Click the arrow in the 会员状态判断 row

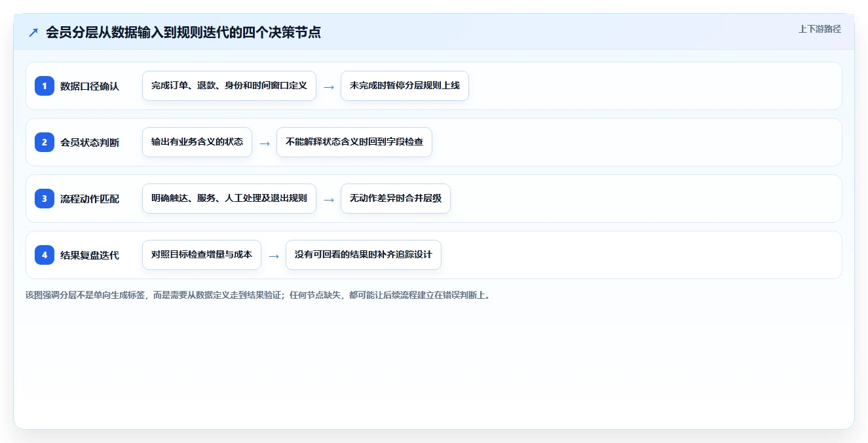265,143
